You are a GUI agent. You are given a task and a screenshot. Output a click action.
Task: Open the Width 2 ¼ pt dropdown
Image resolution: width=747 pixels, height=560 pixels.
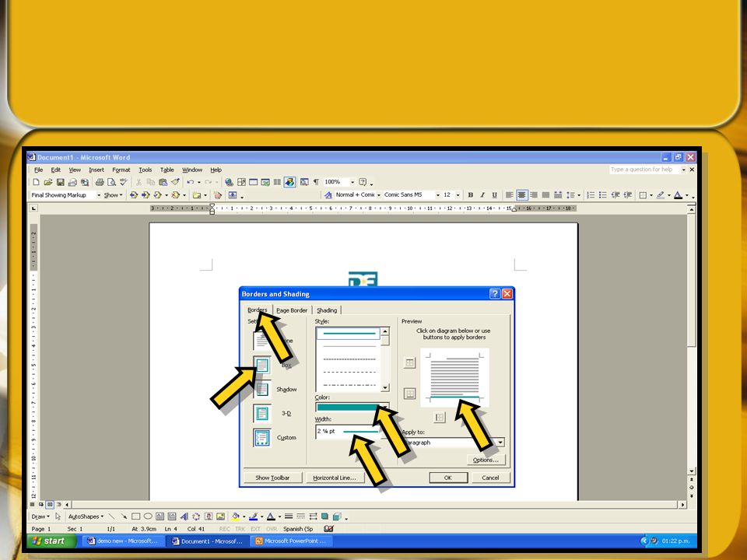pyautogui.click(x=384, y=432)
